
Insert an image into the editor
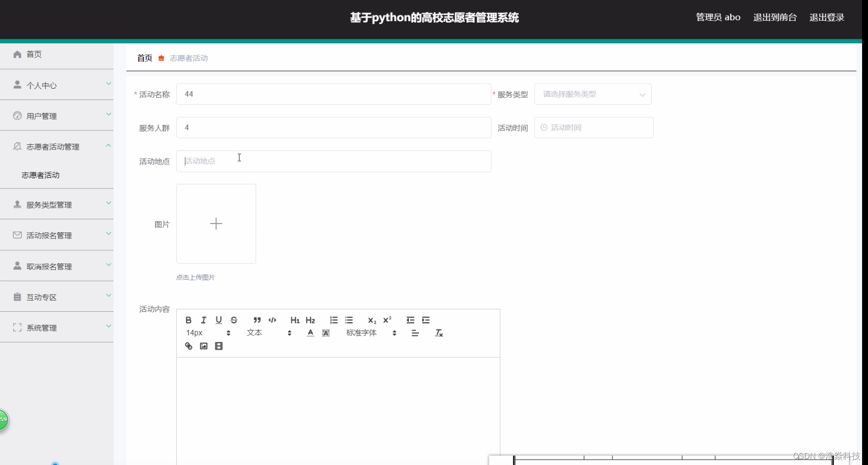[203, 346]
